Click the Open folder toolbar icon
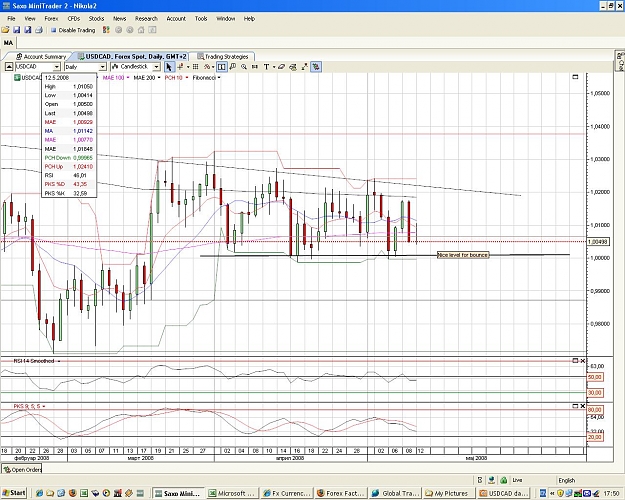 pos(6,30)
